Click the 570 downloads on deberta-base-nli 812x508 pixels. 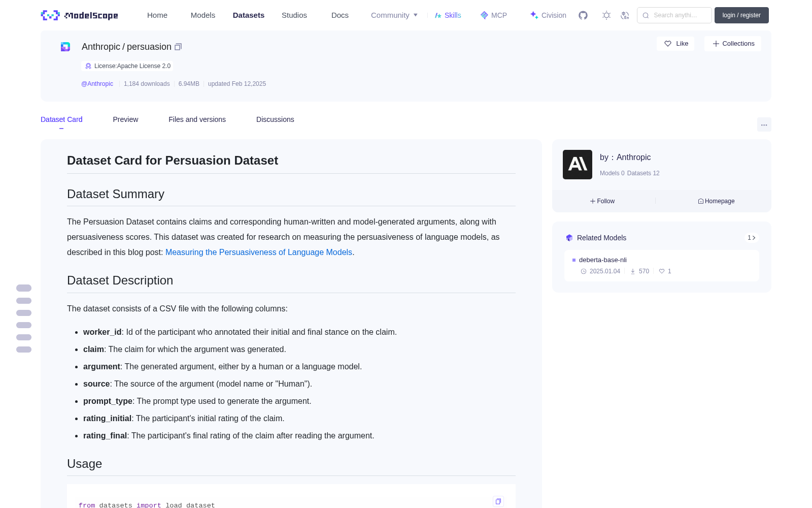tap(640, 271)
